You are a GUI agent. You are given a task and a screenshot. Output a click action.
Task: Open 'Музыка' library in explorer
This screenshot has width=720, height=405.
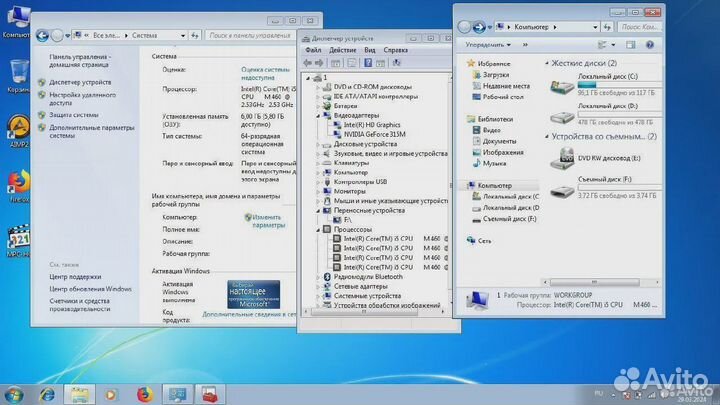coord(494,163)
